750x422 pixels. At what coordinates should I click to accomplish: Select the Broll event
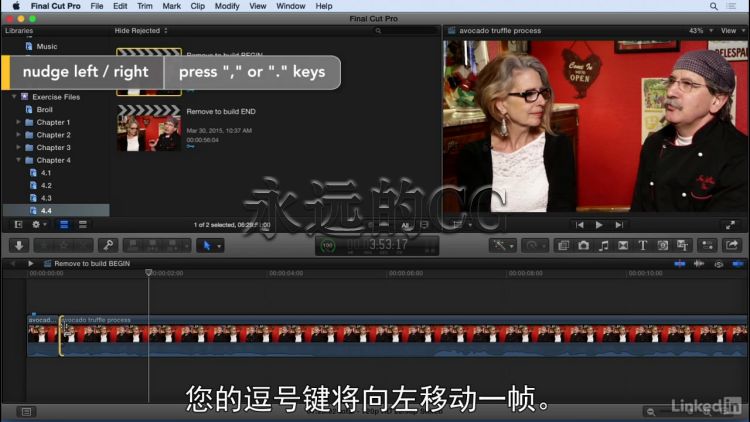tap(44, 110)
